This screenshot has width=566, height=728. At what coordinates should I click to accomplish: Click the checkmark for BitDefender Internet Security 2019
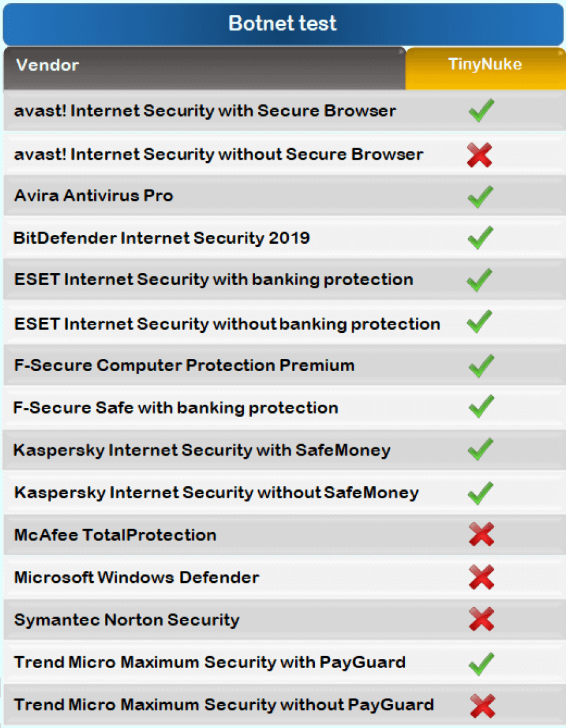tap(481, 238)
